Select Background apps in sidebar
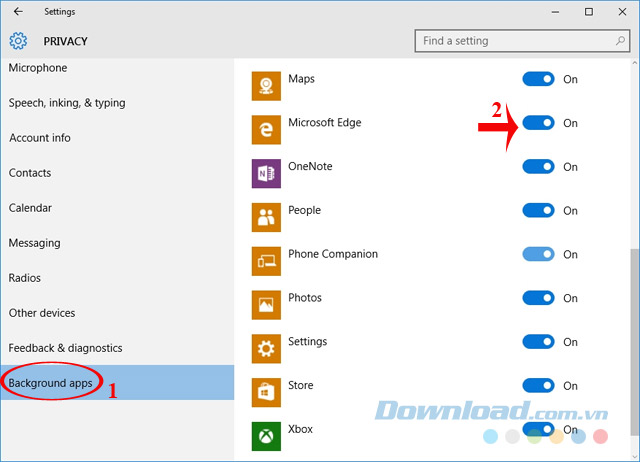640x462 pixels. (x=118, y=382)
